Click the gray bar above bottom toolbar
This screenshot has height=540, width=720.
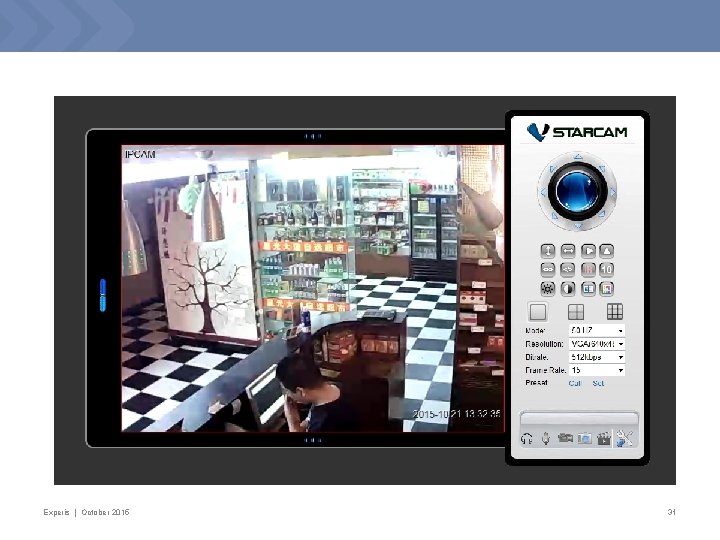pyautogui.click(x=579, y=418)
